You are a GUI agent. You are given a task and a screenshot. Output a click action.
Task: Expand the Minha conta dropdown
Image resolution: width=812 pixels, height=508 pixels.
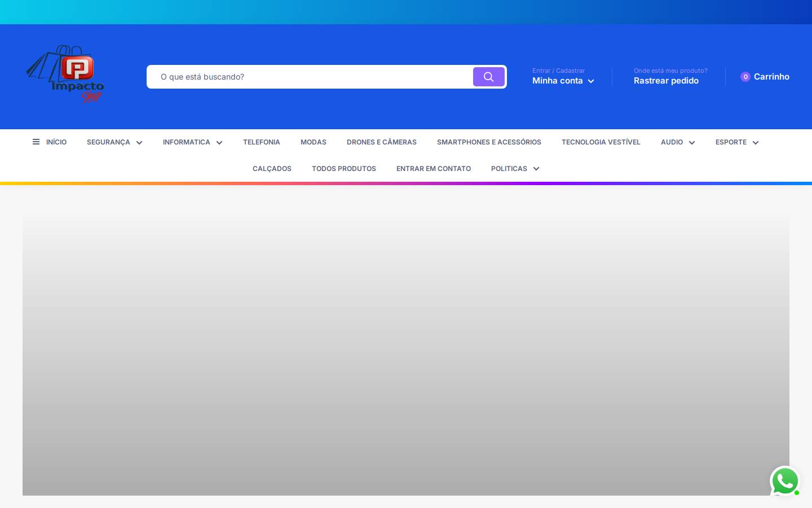point(563,81)
